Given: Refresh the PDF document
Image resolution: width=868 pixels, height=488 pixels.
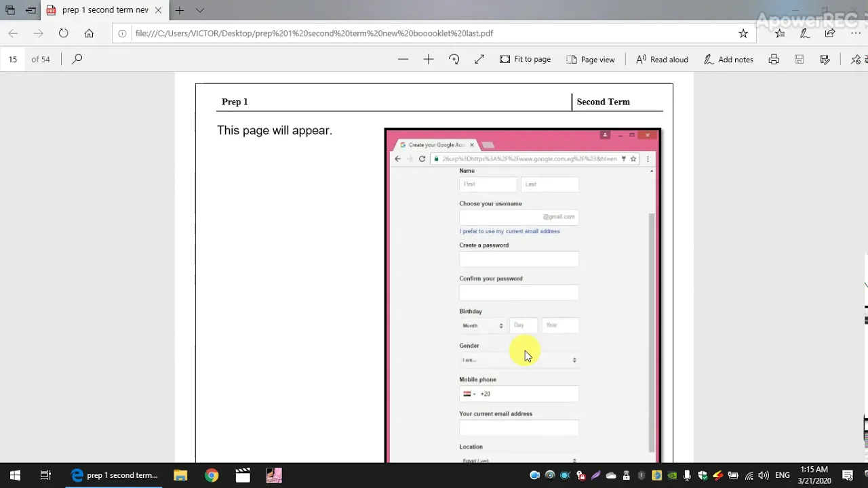Looking at the screenshot, I should (63, 33).
